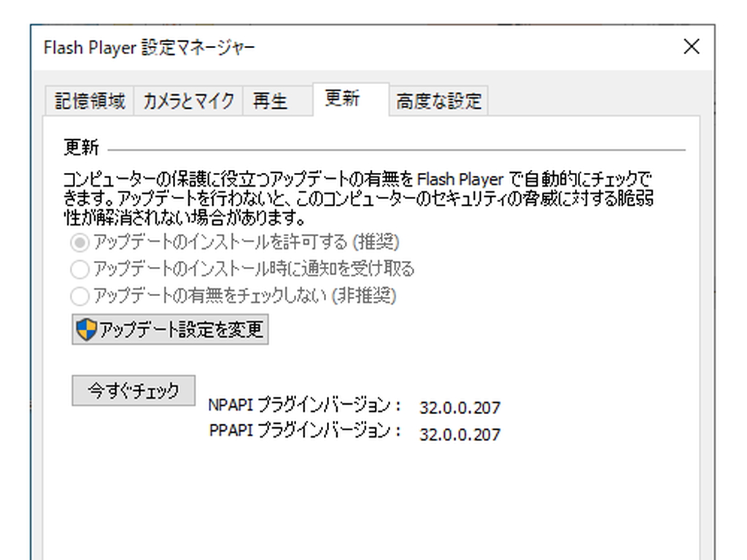Click the active 更新 tab
Image resolution: width=747 pixels, height=560 pixels.
341,100
